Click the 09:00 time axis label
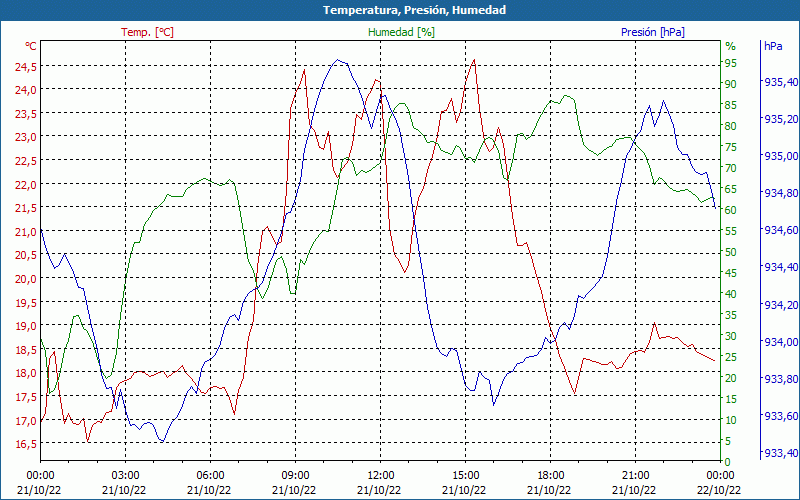The image size is (800, 500). pos(295,476)
